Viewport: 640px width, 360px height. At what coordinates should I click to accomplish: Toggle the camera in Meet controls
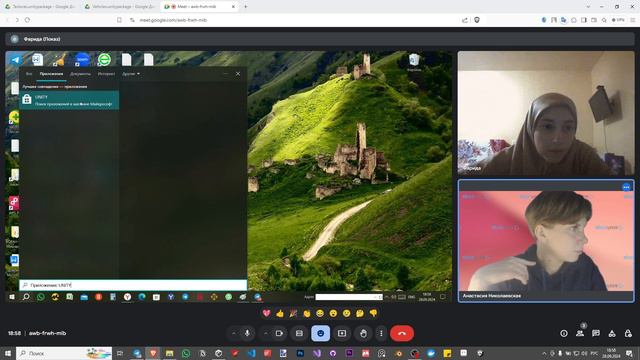[x=279, y=333]
